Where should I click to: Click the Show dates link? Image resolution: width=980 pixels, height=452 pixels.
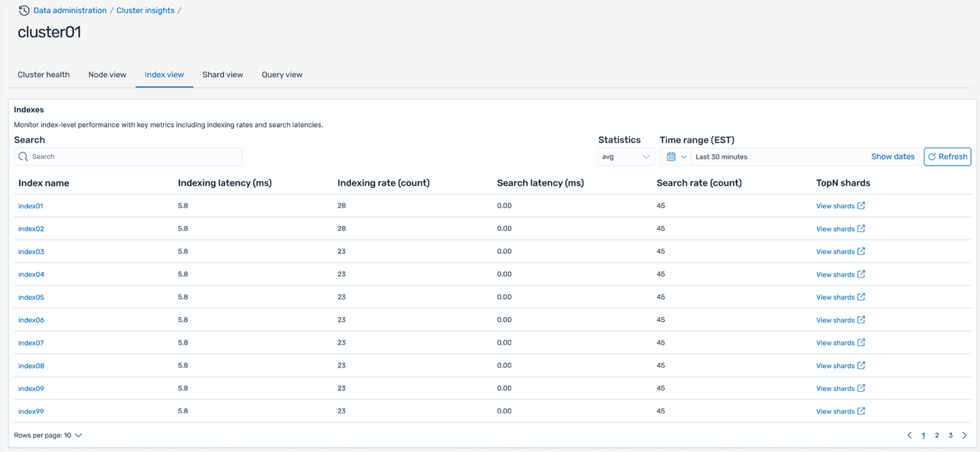point(892,157)
